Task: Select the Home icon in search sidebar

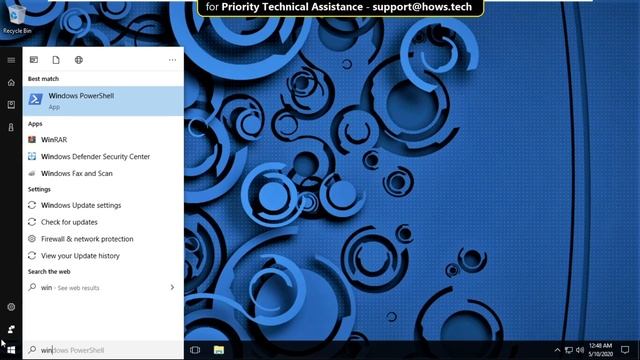Action: pyautogui.click(x=11, y=83)
